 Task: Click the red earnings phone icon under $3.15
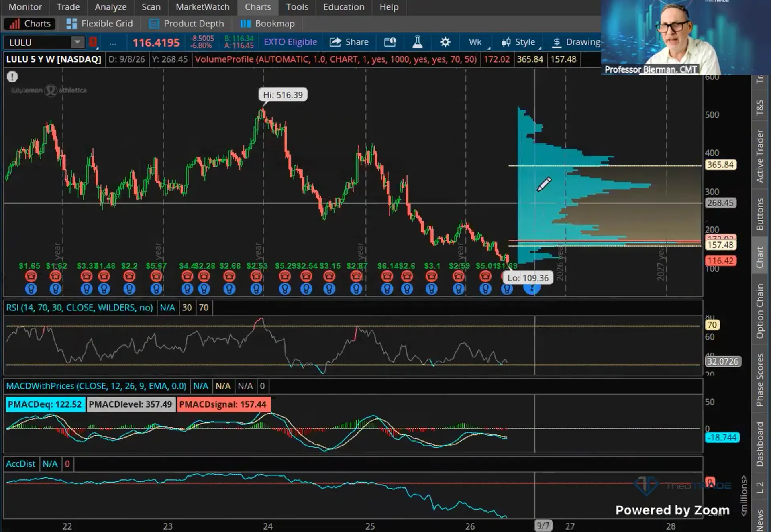(x=329, y=276)
